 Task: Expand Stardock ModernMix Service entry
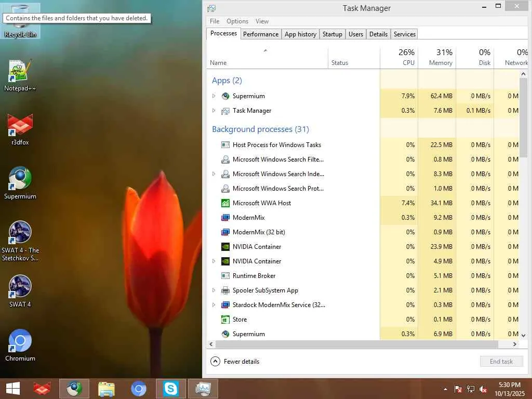click(214, 305)
